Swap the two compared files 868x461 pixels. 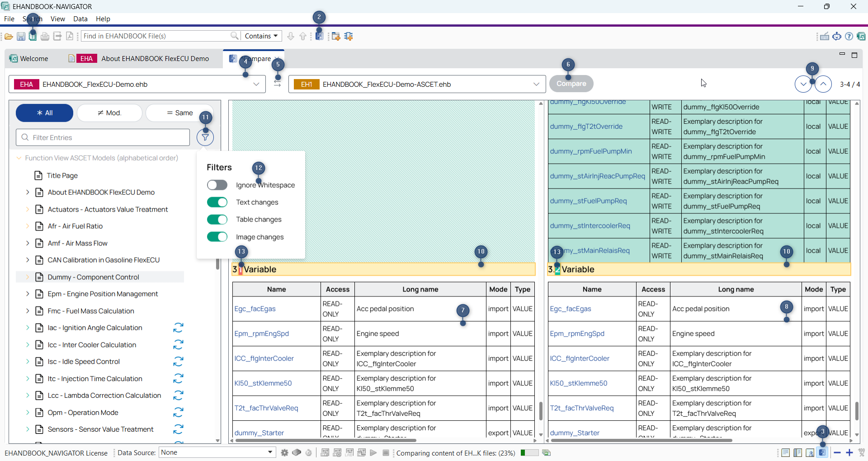277,84
